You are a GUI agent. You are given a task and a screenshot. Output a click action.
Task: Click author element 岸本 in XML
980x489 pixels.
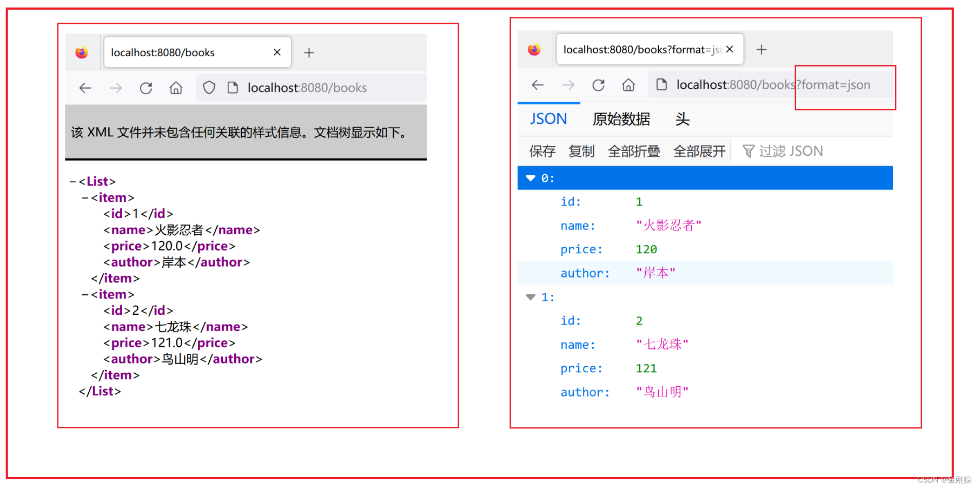tap(176, 262)
